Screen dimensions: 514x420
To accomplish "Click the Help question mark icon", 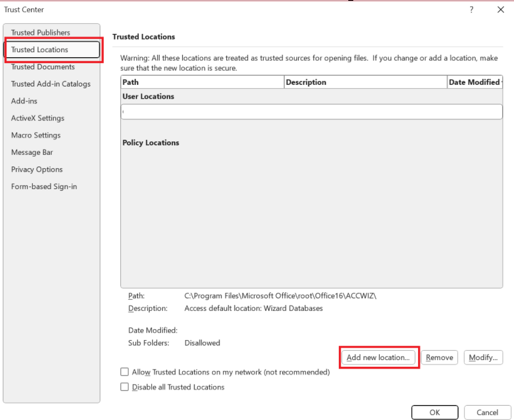I will pos(471,9).
